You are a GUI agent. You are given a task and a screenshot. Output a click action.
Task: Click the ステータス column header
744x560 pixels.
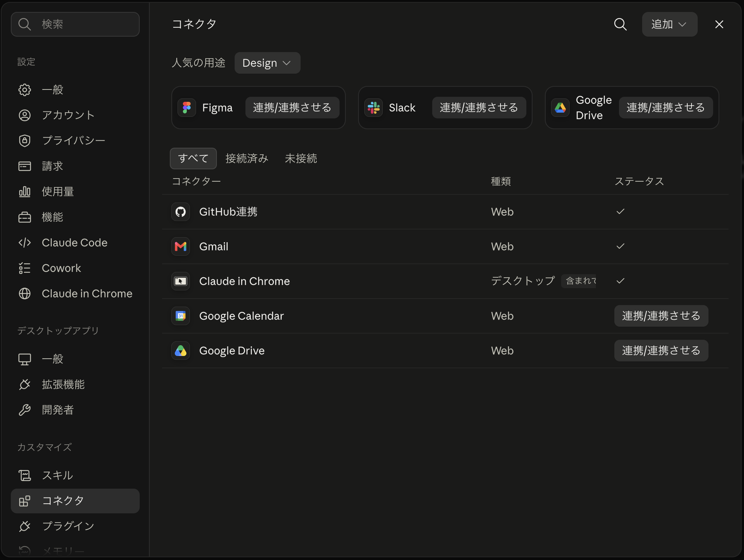[x=639, y=181]
